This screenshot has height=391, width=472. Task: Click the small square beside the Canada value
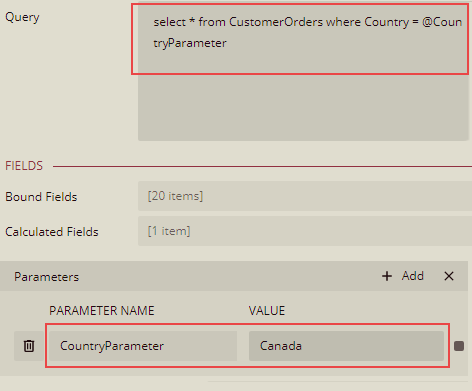tap(459, 346)
